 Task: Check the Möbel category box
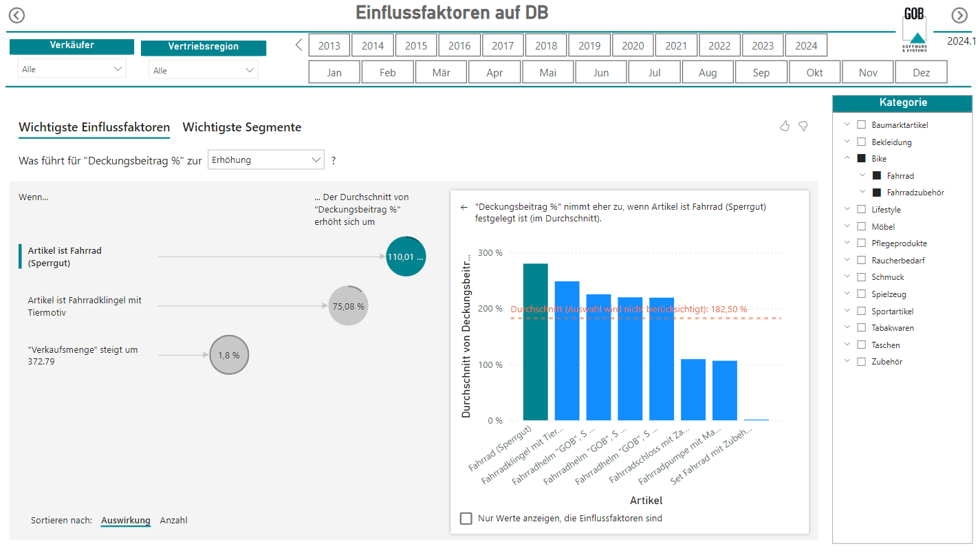click(x=861, y=226)
